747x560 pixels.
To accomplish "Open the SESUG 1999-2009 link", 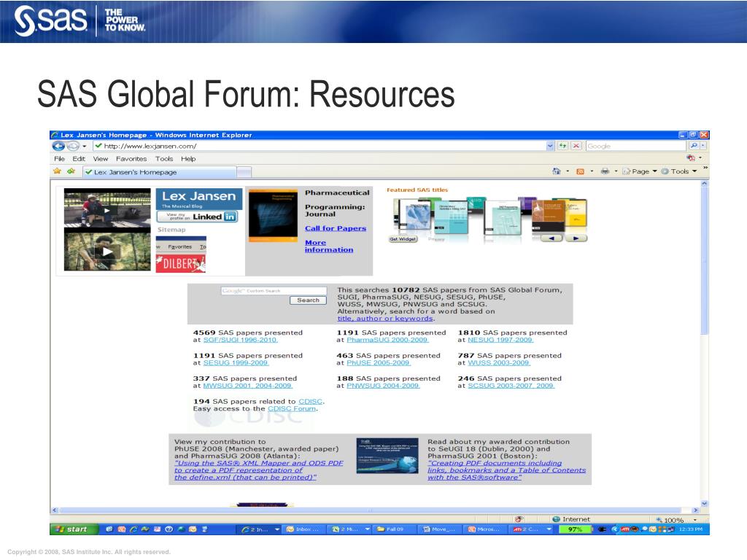I will click(x=236, y=362).
